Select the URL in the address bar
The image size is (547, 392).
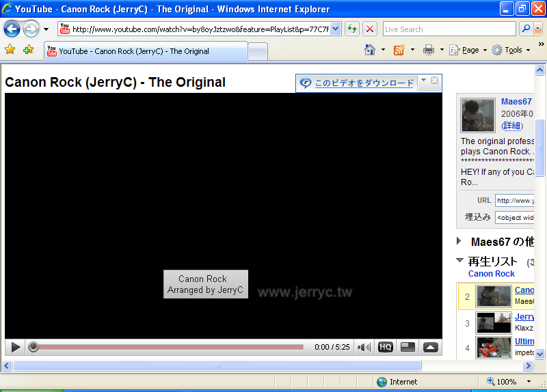point(200,29)
